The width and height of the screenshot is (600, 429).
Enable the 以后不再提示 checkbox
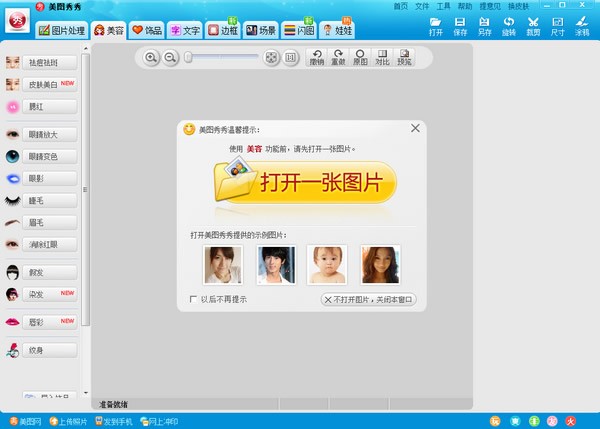[x=194, y=299]
